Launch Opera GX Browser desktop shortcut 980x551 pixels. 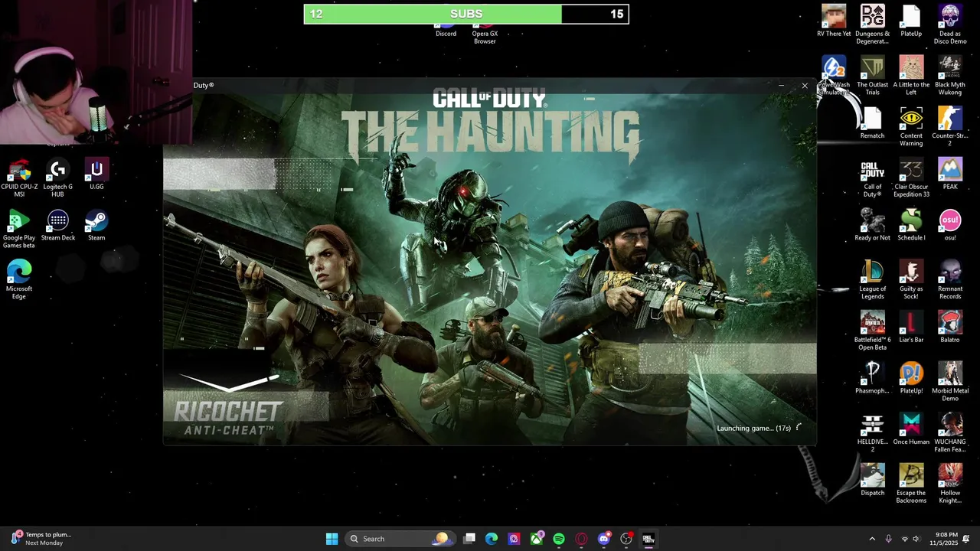coord(485,34)
